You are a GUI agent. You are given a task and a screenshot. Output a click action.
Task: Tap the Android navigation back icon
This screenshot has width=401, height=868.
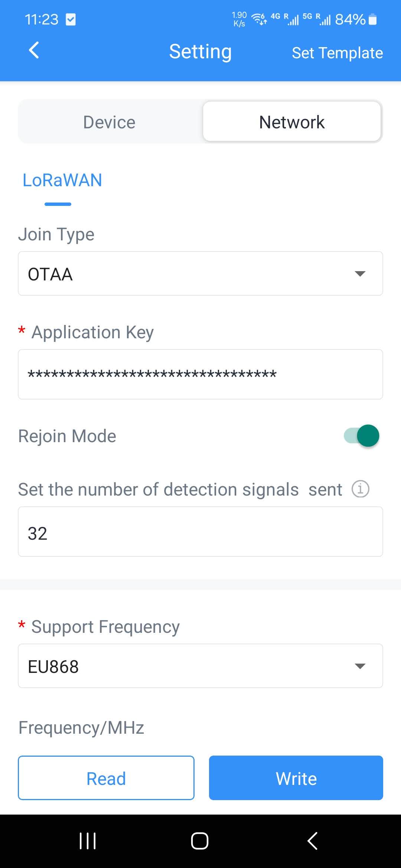(313, 841)
